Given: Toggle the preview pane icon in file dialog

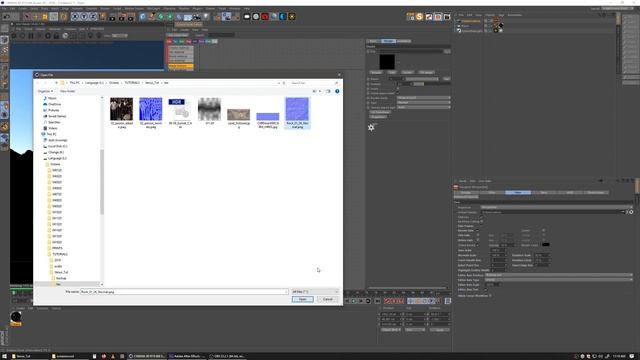Looking at the screenshot, I should click(328, 91).
